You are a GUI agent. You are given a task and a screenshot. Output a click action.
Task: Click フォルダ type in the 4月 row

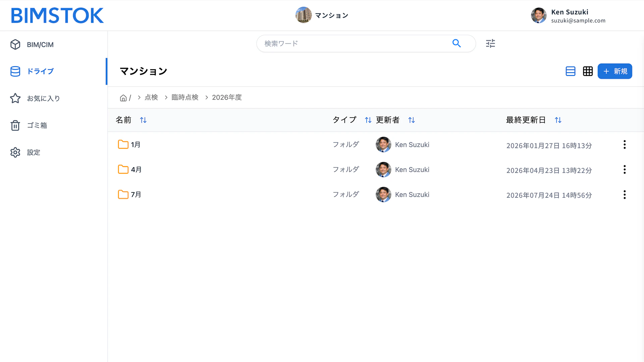(346, 170)
